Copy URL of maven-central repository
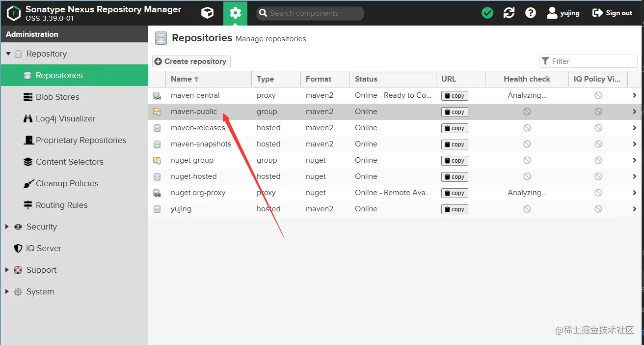 pos(455,96)
